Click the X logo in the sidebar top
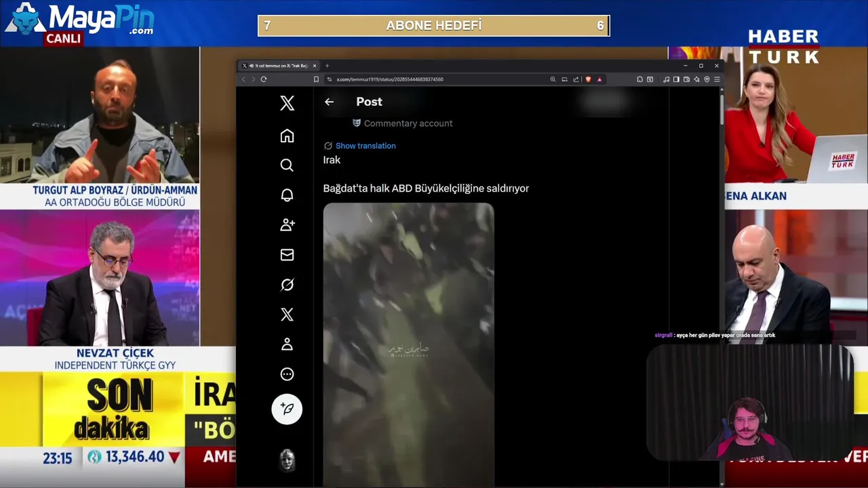Image resolution: width=868 pixels, height=488 pixels. (x=287, y=103)
